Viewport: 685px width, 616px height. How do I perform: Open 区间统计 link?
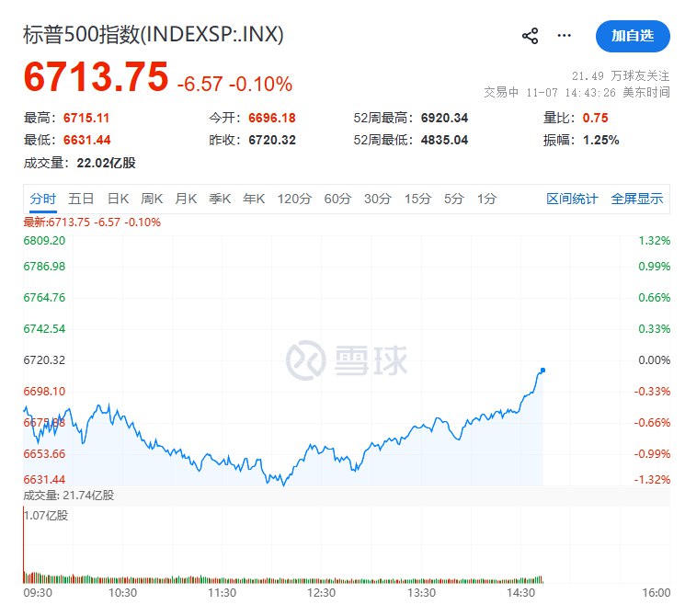(x=572, y=199)
